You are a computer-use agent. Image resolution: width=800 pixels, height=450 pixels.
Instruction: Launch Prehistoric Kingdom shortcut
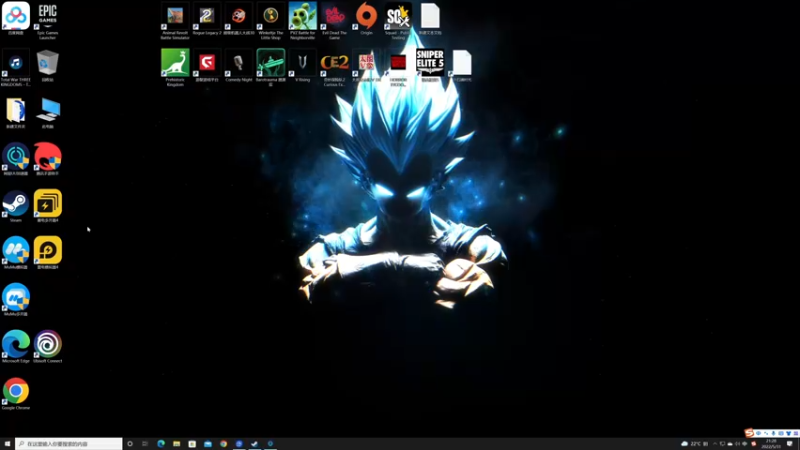pos(175,67)
